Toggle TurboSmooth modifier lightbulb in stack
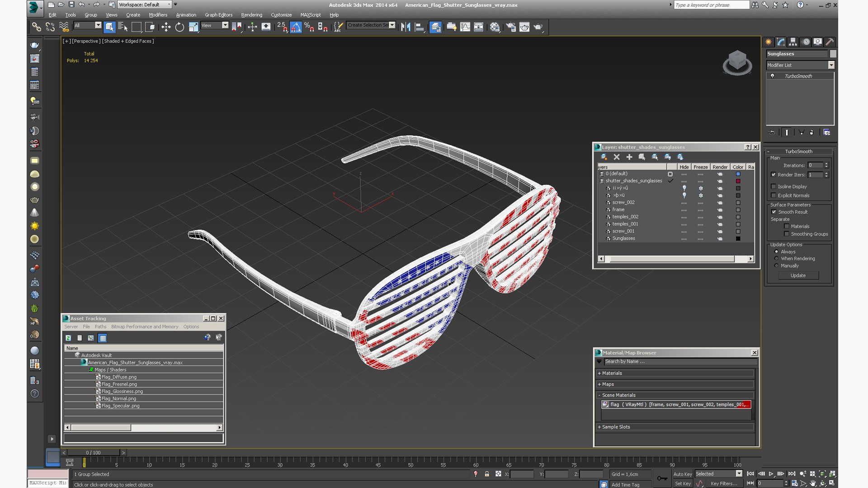This screenshot has height=488, width=868. tap(773, 76)
